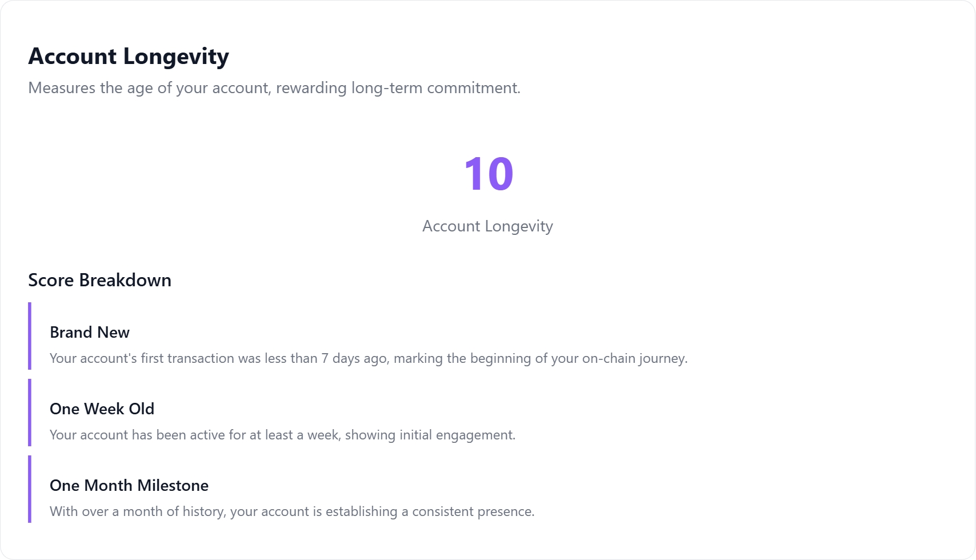Click the purple bar beside Brand New
The height and width of the screenshot is (560, 976).
(30, 336)
